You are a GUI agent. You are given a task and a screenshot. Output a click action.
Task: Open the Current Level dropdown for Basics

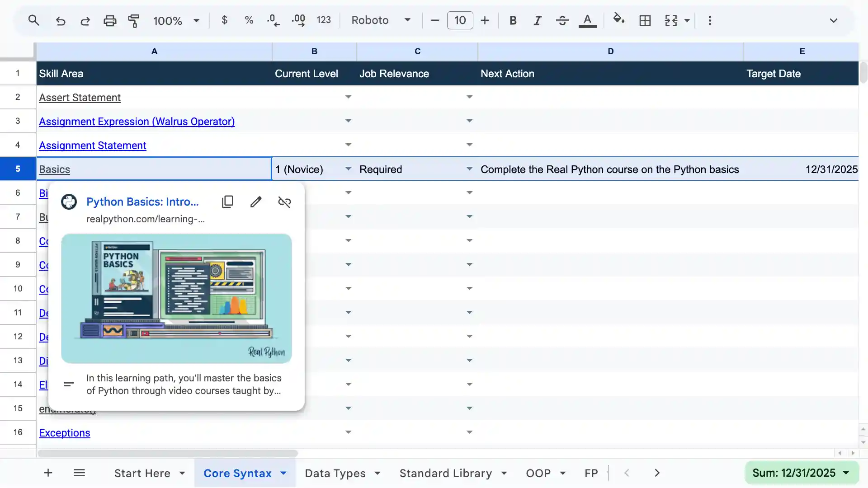coord(348,169)
